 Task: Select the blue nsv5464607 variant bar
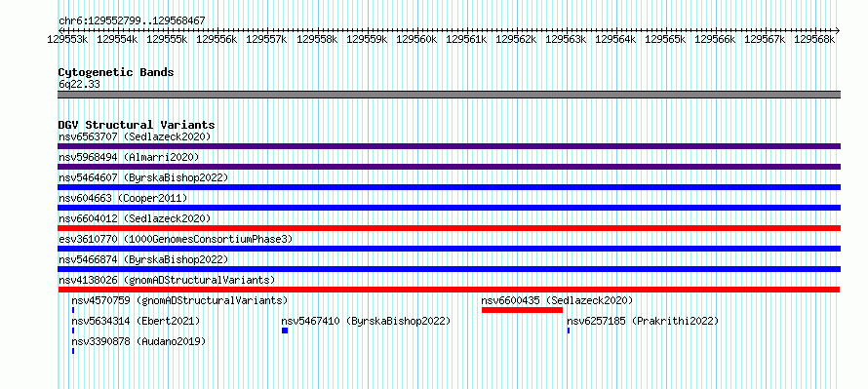pyautogui.click(x=449, y=187)
